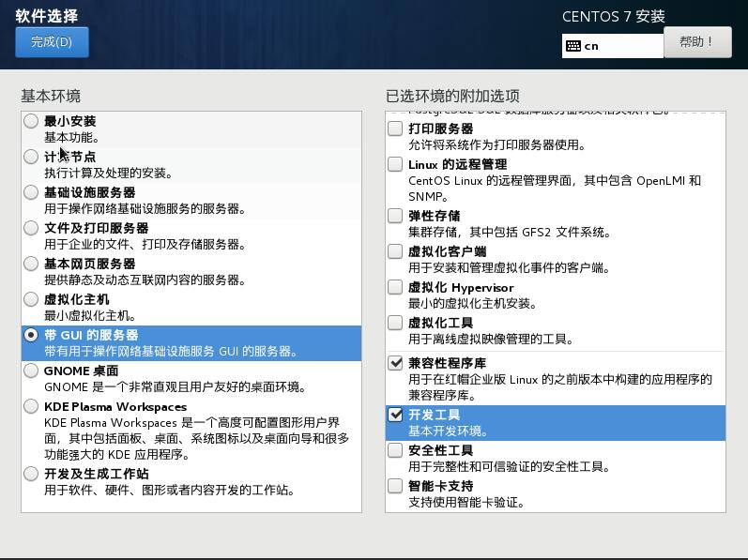Click the 软件选择 page title
The width and height of the screenshot is (748, 560).
[47, 16]
